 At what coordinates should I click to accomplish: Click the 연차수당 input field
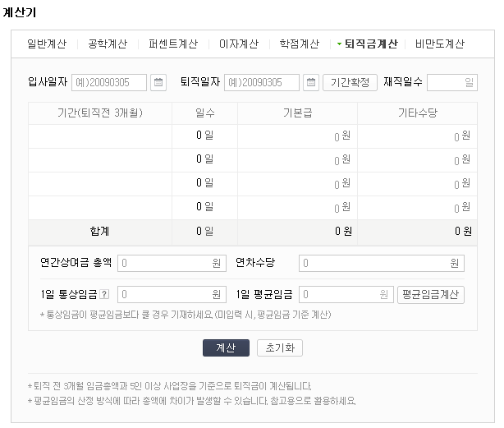click(382, 264)
